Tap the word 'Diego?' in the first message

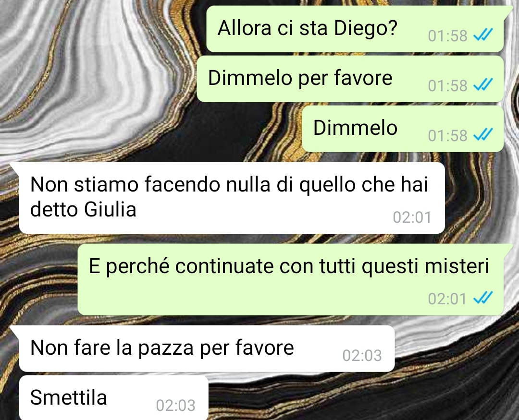(365, 29)
